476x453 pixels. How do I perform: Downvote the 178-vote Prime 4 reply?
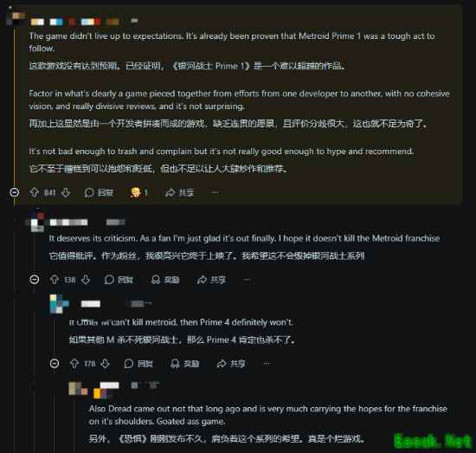106,364
